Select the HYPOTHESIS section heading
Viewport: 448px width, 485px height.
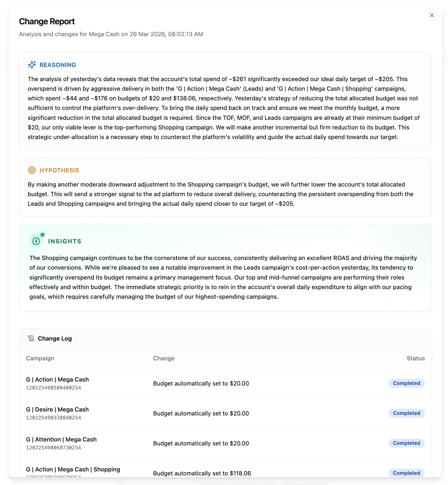[x=59, y=170]
